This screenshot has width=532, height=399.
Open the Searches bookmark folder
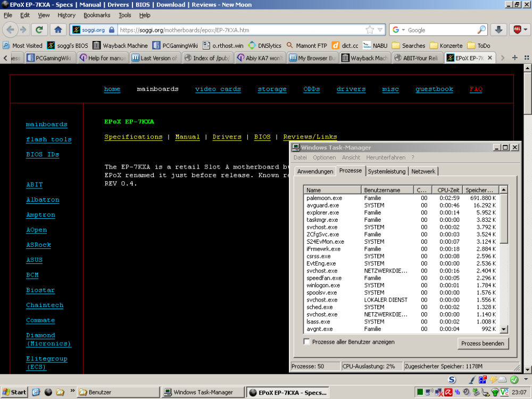[x=409, y=45]
